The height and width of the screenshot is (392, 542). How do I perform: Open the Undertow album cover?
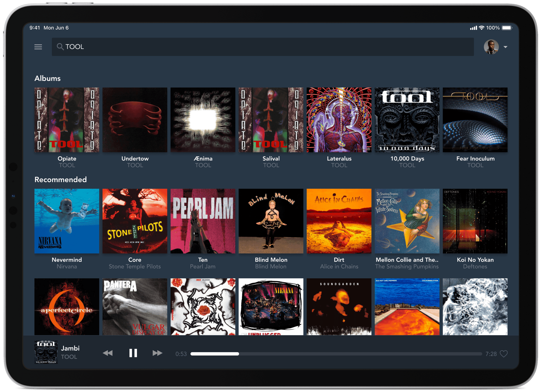135,120
